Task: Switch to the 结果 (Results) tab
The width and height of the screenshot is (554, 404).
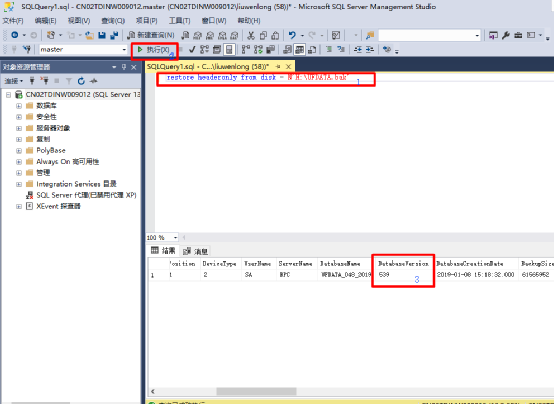Action: coord(163,251)
